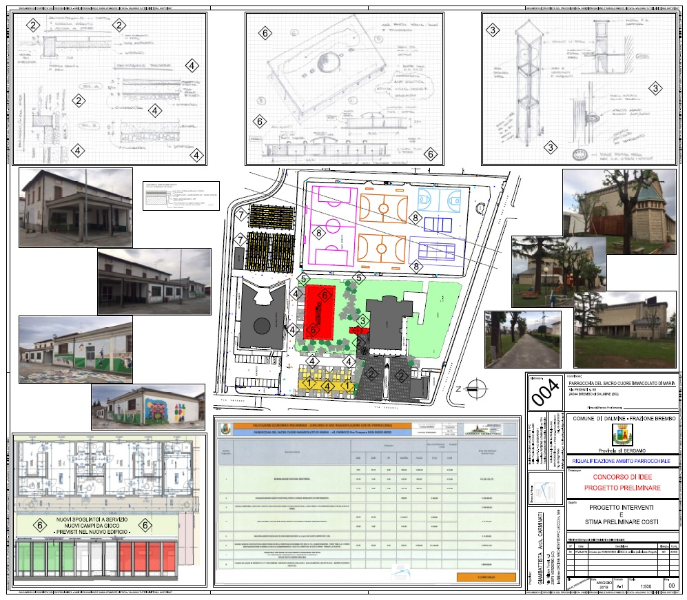Click the blue 'RIQUALIFICAZIONE AMBITO PARROCCHIALE' title
This screenshot has width=687, height=600.
click(x=621, y=461)
